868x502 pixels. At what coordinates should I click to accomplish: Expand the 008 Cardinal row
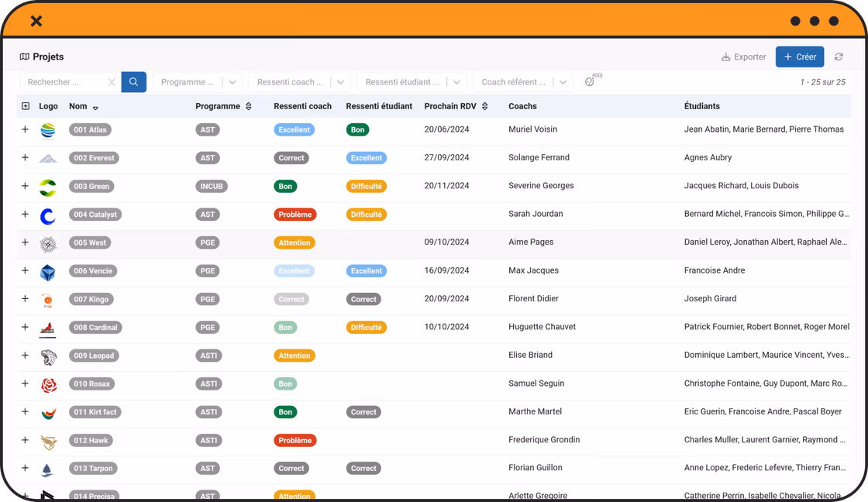coord(25,327)
